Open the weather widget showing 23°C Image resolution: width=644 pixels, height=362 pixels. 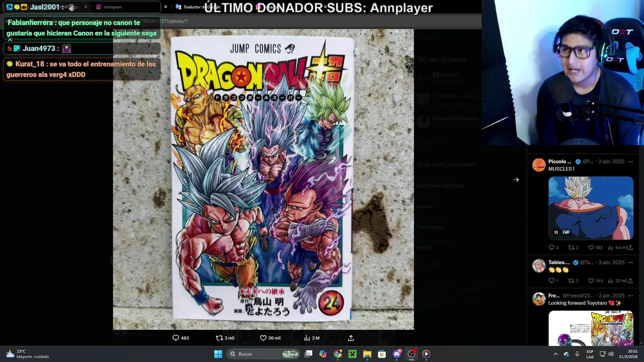tap(28, 354)
